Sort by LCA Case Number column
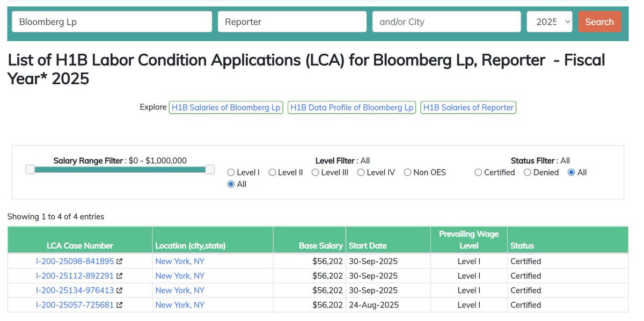644x321 pixels. pyautogui.click(x=80, y=239)
